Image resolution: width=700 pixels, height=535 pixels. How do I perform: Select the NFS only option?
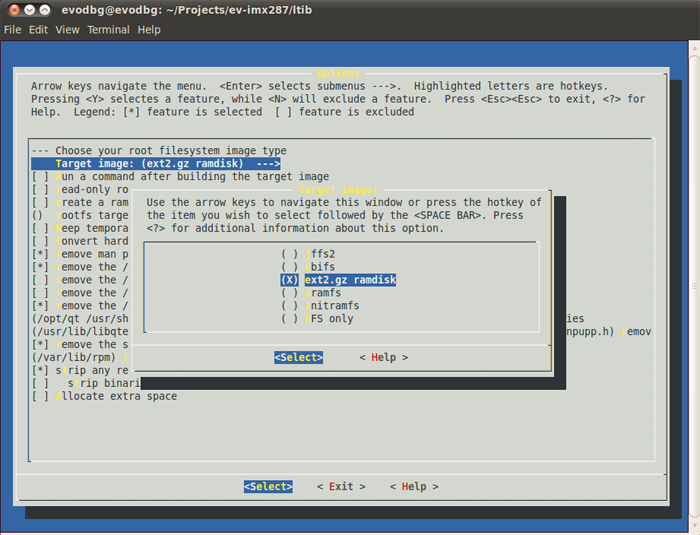pyautogui.click(x=328, y=319)
